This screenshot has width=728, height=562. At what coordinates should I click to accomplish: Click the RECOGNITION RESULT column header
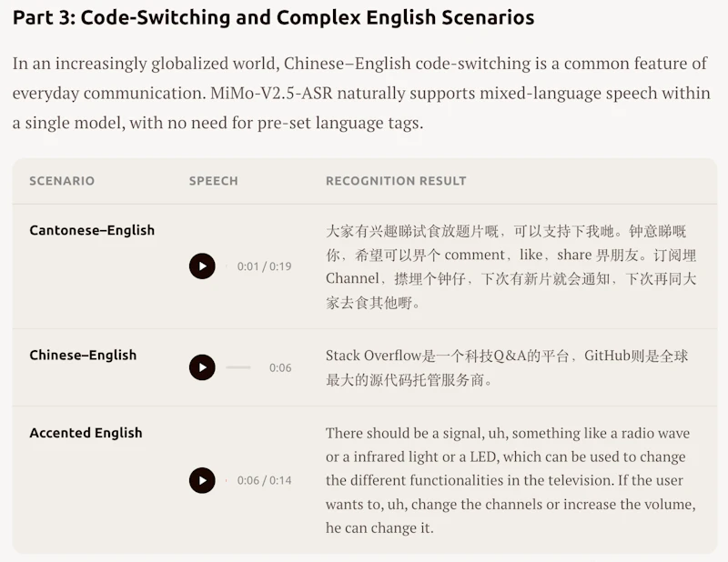(396, 181)
